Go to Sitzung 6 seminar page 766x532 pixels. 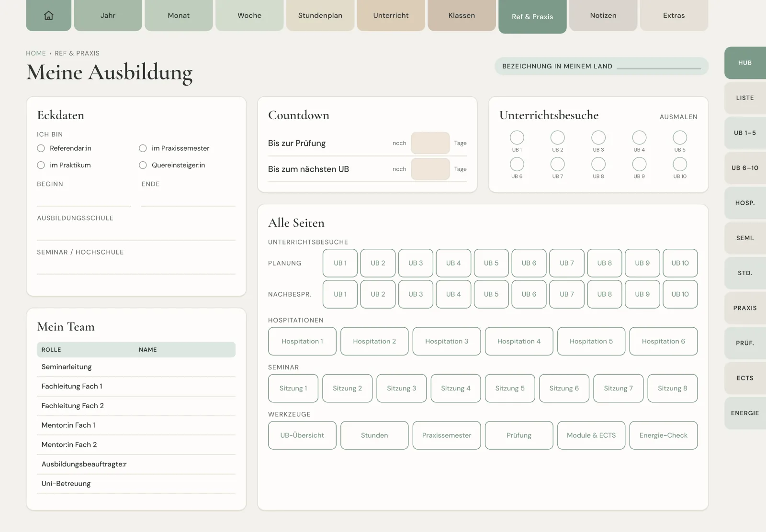(x=564, y=388)
